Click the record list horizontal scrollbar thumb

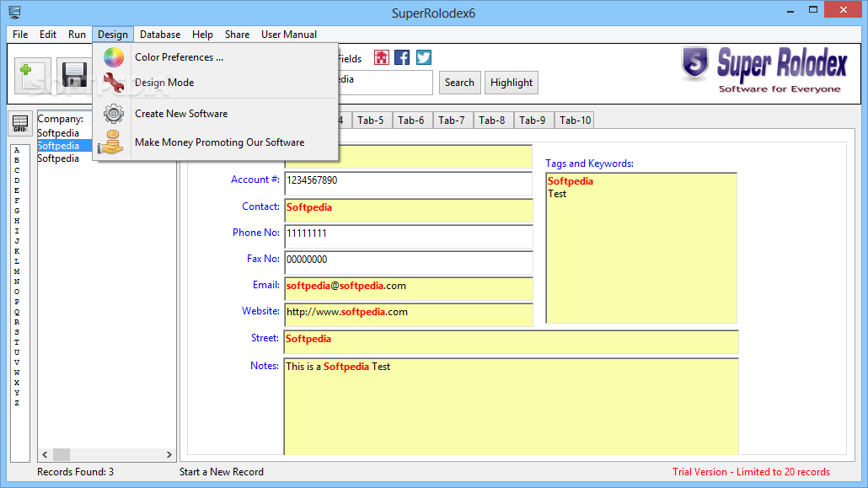(62, 455)
